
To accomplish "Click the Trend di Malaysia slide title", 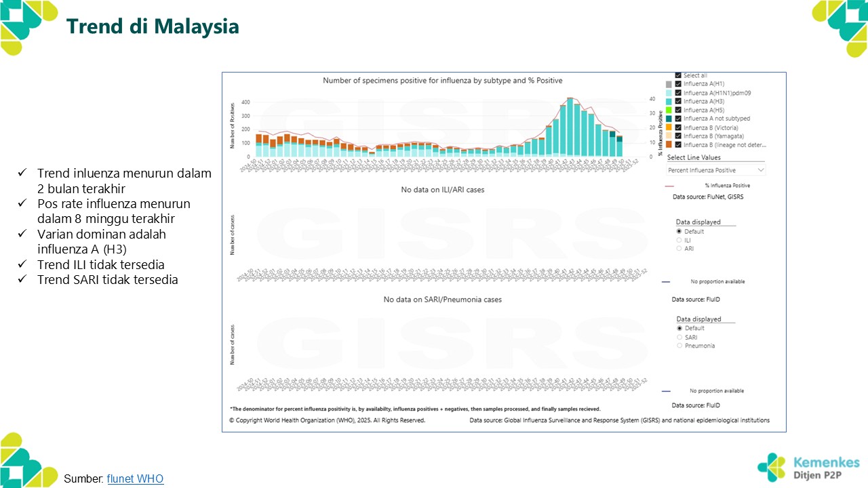I will pos(152,26).
